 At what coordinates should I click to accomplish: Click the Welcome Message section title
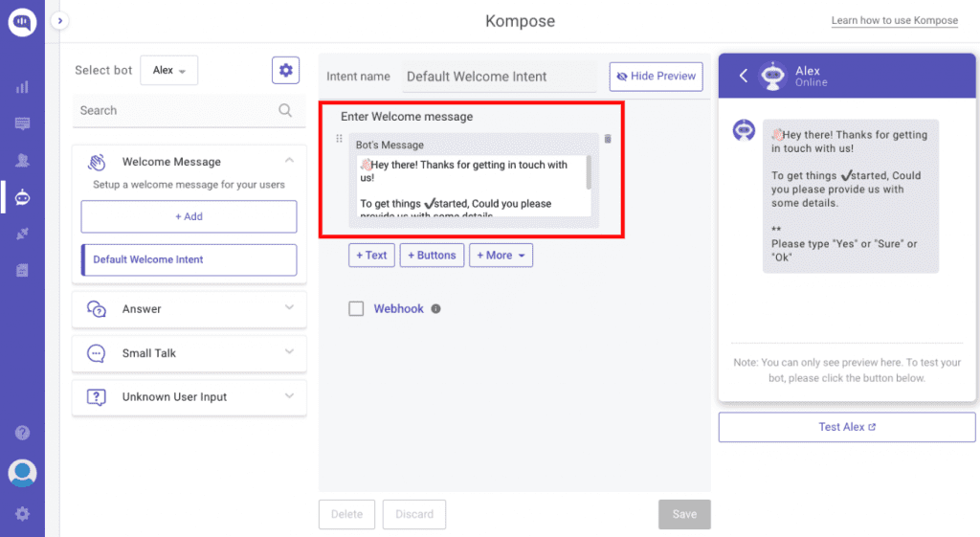point(171,162)
